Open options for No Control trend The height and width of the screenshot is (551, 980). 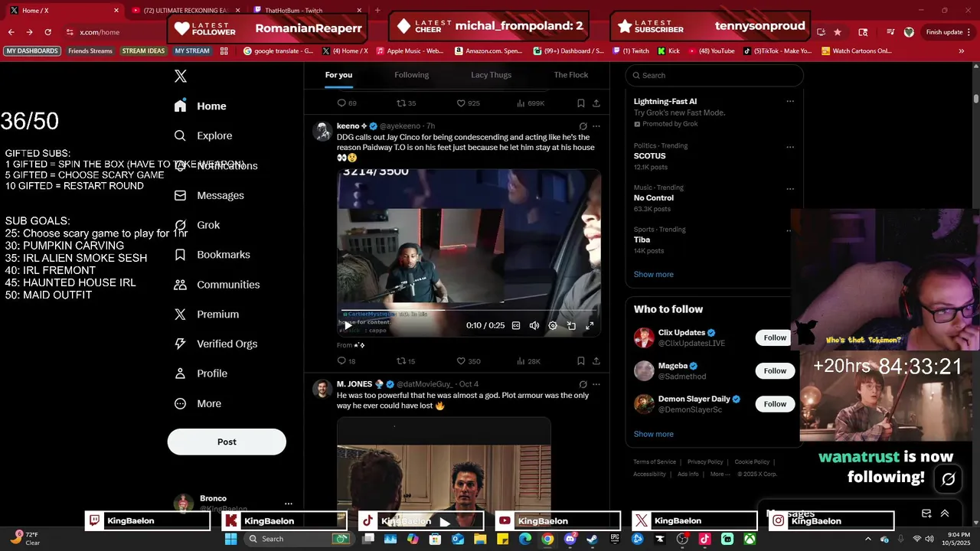790,189
